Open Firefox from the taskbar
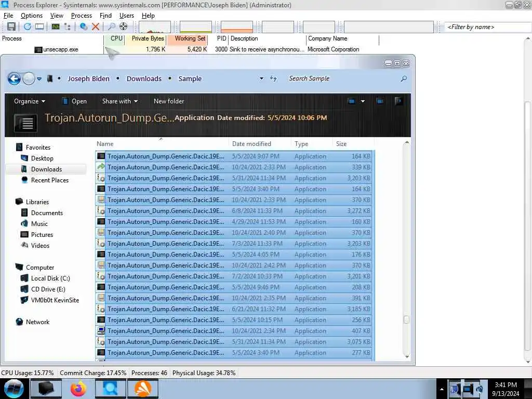532x399 pixels. 78,389
